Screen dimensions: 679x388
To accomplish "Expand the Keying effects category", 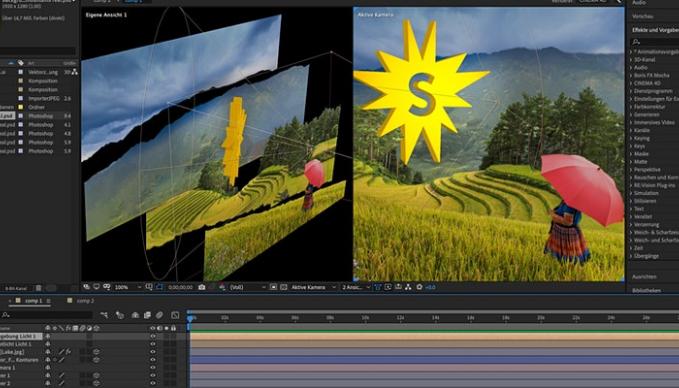I will pyautogui.click(x=631, y=138).
